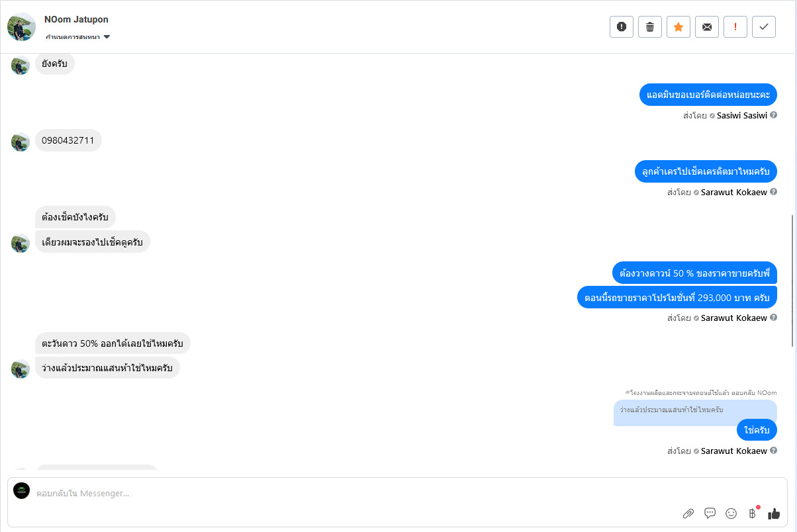Viewport: 797px width, 532px height.
Task: Attach a file with the paperclip icon
Action: [x=688, y=513]
